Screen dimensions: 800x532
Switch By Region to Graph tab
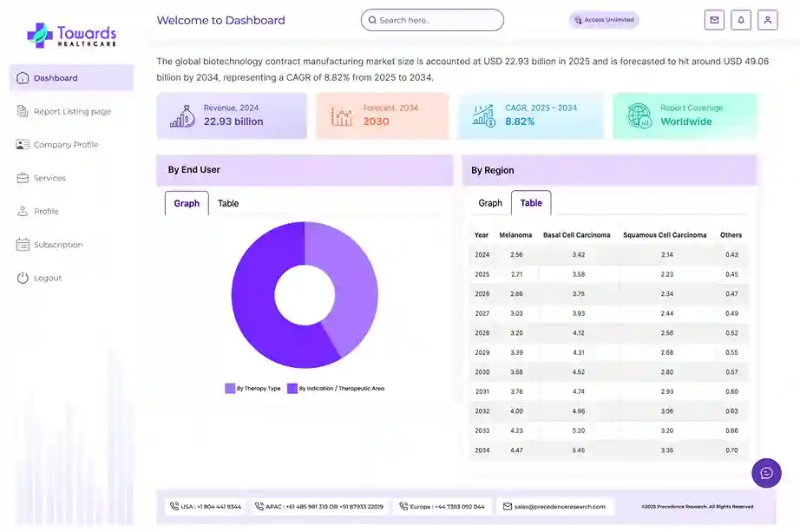pyautogui.click(x=490, y=203)
